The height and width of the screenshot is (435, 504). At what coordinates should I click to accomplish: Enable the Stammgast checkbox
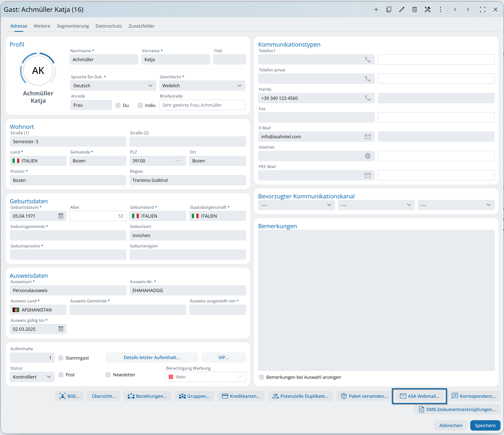click(61, 358)
